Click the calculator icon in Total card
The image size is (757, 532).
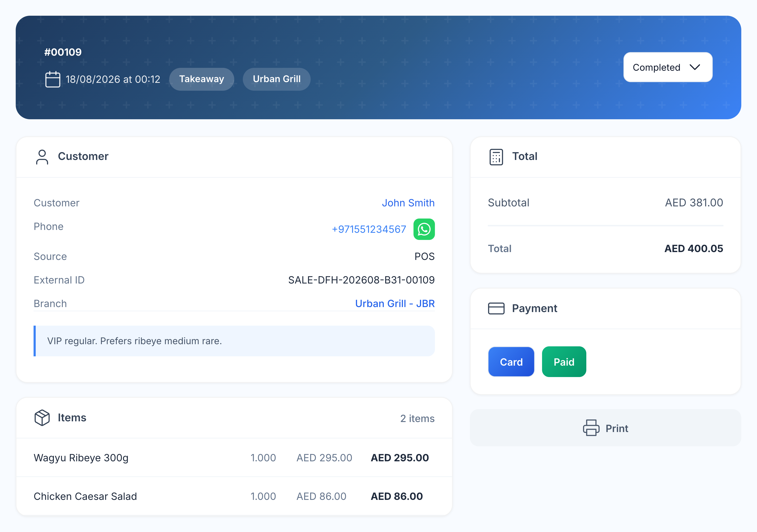tap(496, 157)
